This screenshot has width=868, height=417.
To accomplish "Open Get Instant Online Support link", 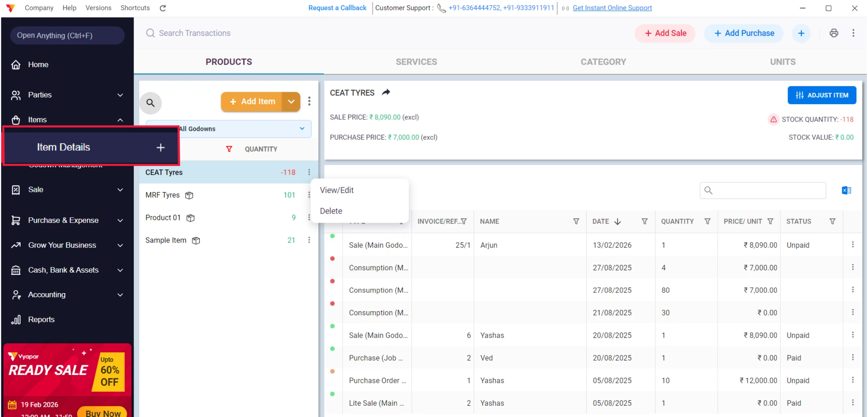I will (612, 8).
